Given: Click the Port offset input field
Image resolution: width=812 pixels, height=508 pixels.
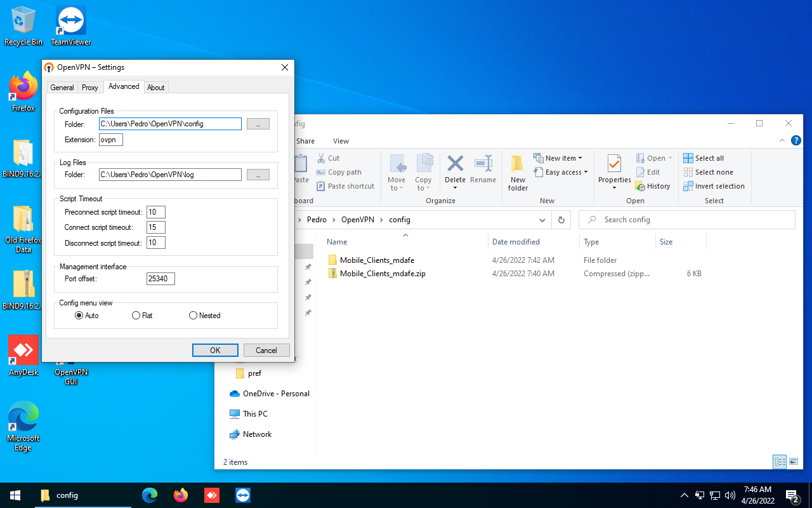Looking at the screenshot, I should click(160, 279).
